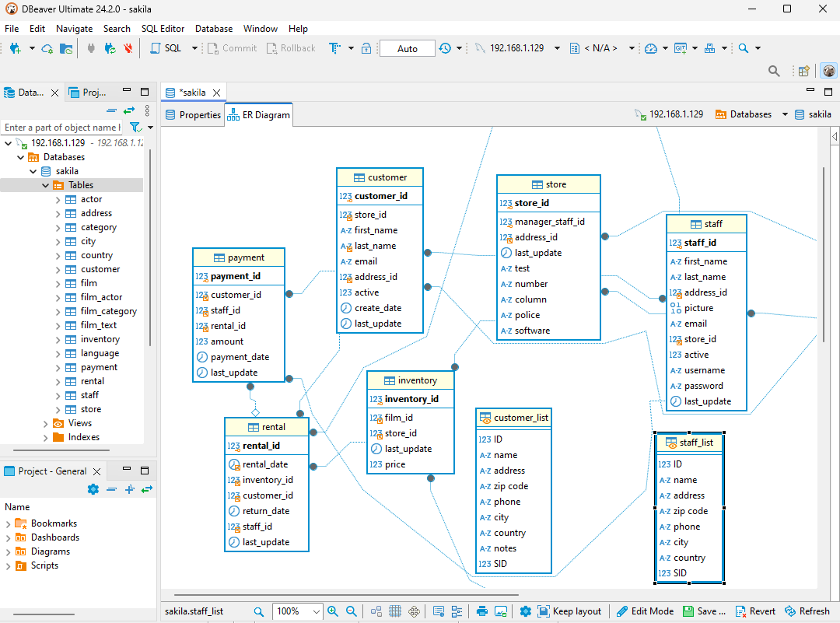Image resolution: width=840 pixels, height=623 pixels.
Task: Click the arrange diagram layout icon
Action: point(376,611)
